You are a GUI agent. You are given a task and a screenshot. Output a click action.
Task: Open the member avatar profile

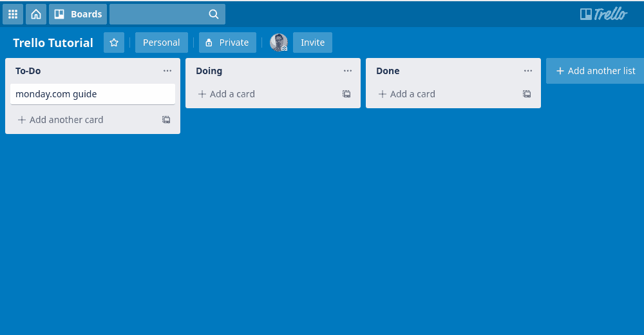(278, 43)
